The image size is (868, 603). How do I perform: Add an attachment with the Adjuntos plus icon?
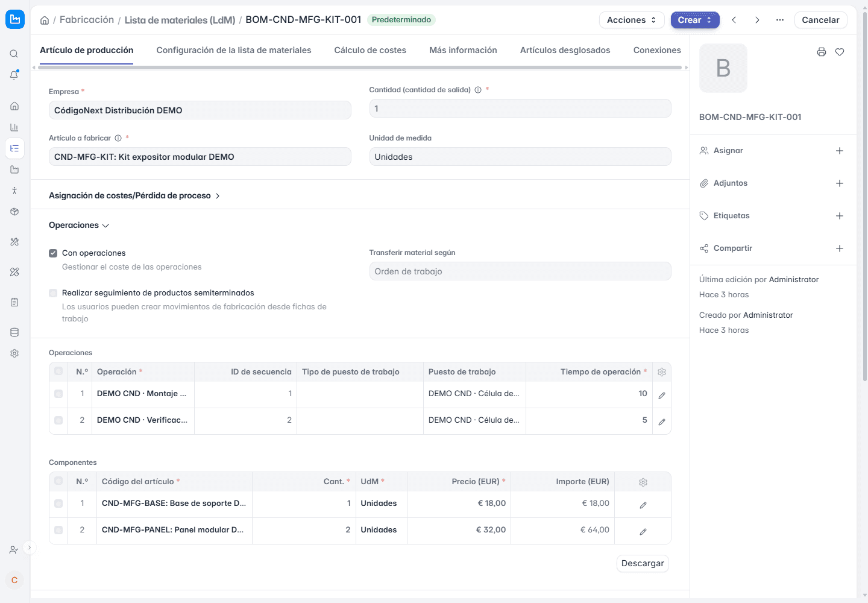coord(840,183)
